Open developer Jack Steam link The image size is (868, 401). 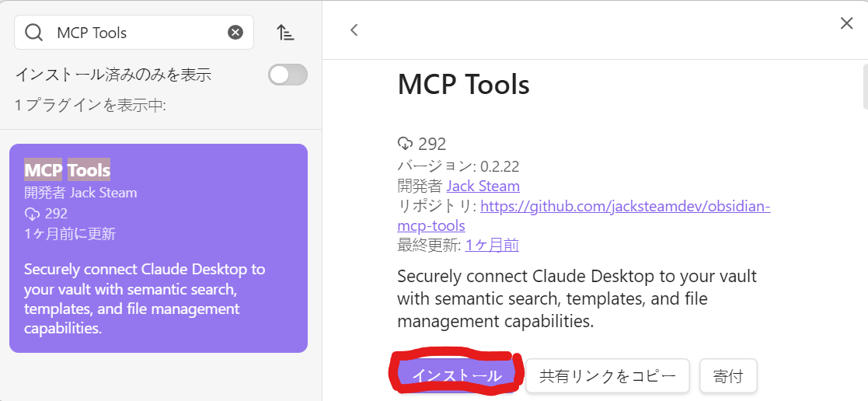(x=483, y=186)
